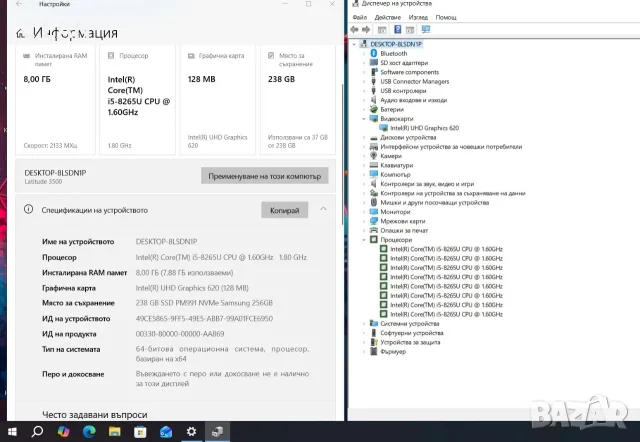Select the Клавиатури device category
This screenshot has width=640, height=442.
pos(396,165)
